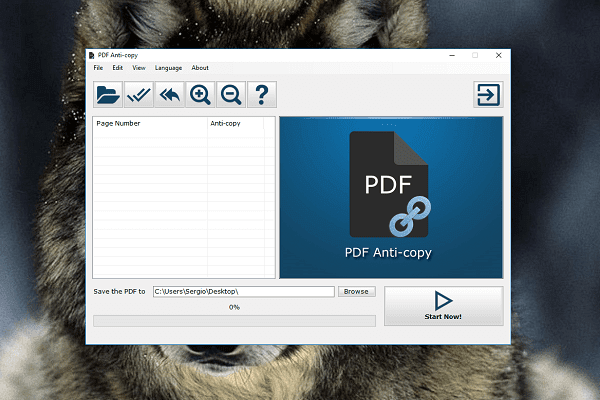Click the 0% progress bar
This screenshot has width=600, height=400.
[x=234, y=321]
